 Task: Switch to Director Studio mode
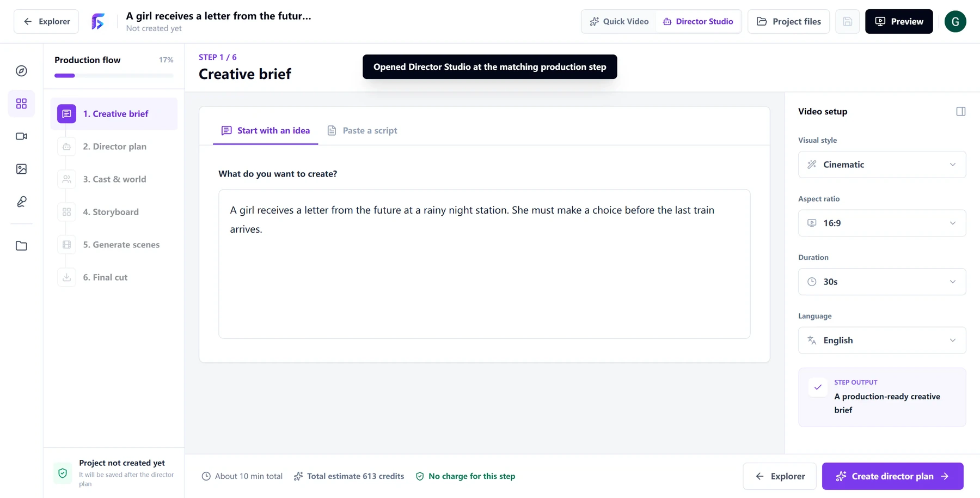point(698,22)
